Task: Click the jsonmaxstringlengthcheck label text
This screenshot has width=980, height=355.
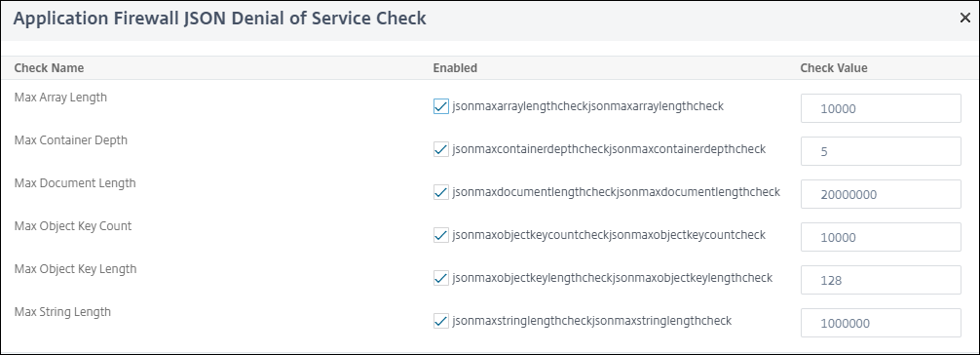Action: pos(592,321)
